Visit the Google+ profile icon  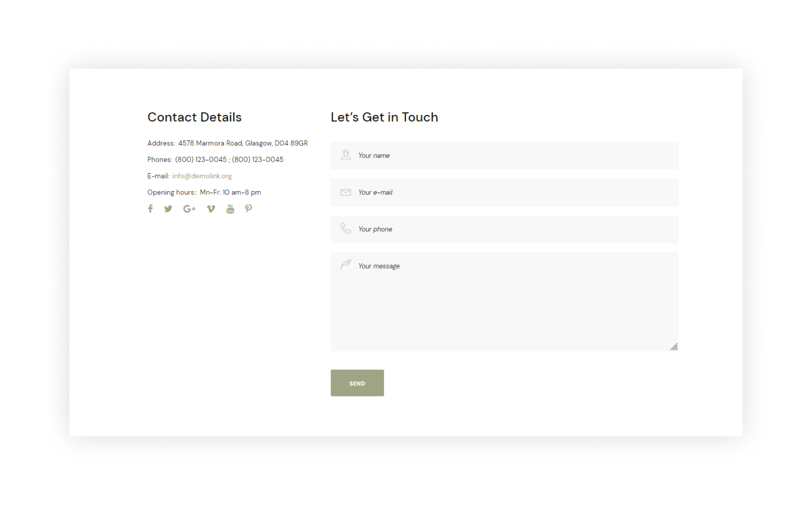[x=189, y=209]
